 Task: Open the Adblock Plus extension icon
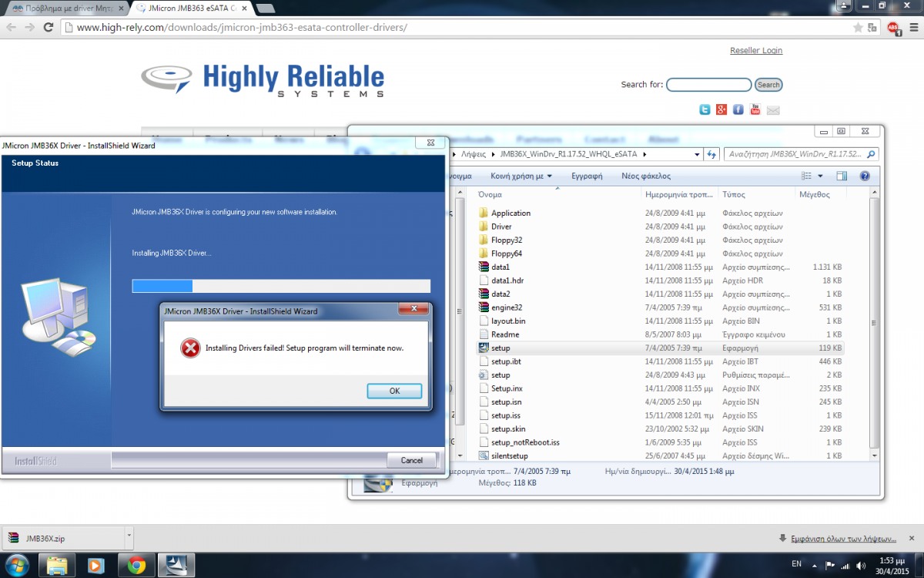[893, 27]
